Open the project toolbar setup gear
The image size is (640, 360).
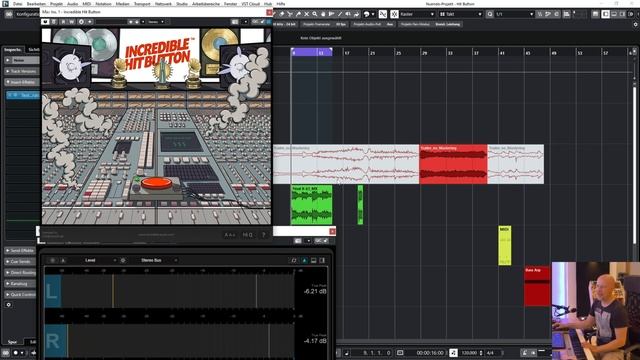point(636,24)
